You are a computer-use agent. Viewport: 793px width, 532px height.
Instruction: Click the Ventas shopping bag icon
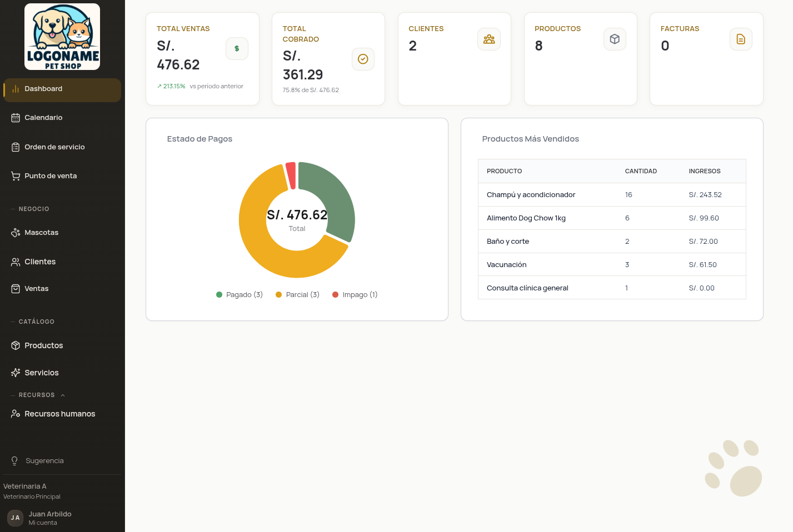(16, 289)
